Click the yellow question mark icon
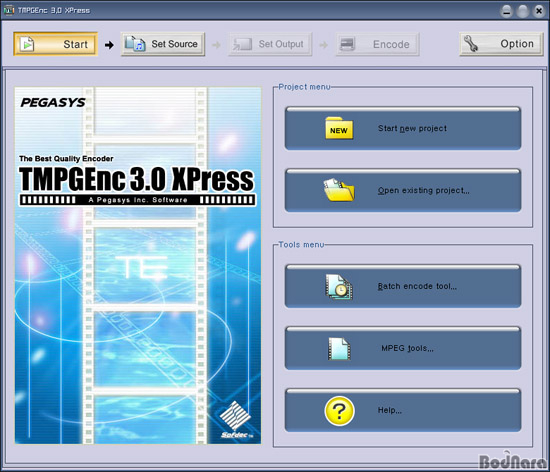The image size is (550, 472). (x=339, y=411)
